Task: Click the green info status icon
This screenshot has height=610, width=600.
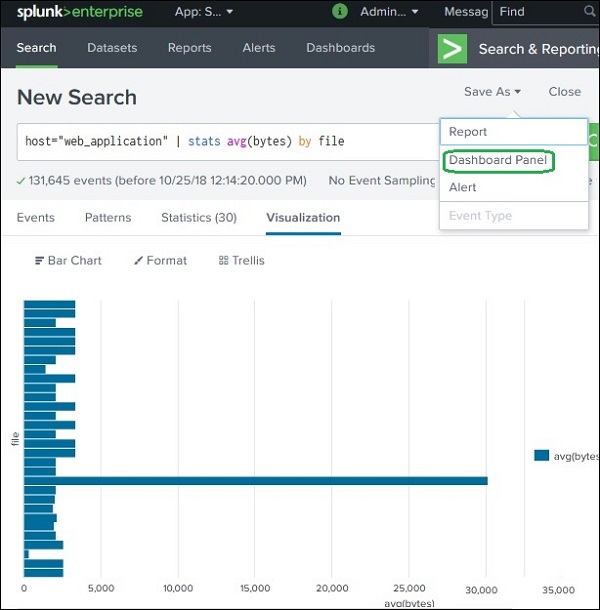Action: click(x=339, y=12)
